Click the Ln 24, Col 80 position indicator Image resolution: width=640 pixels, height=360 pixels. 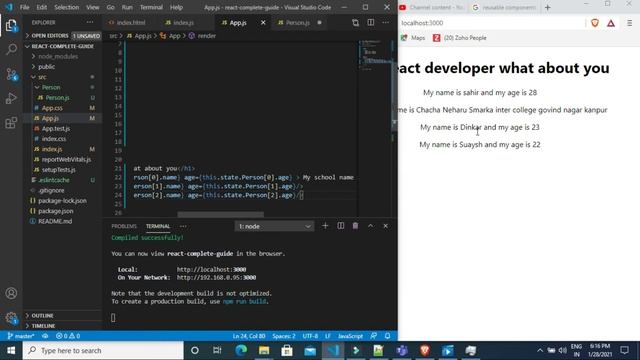[249, 336]
